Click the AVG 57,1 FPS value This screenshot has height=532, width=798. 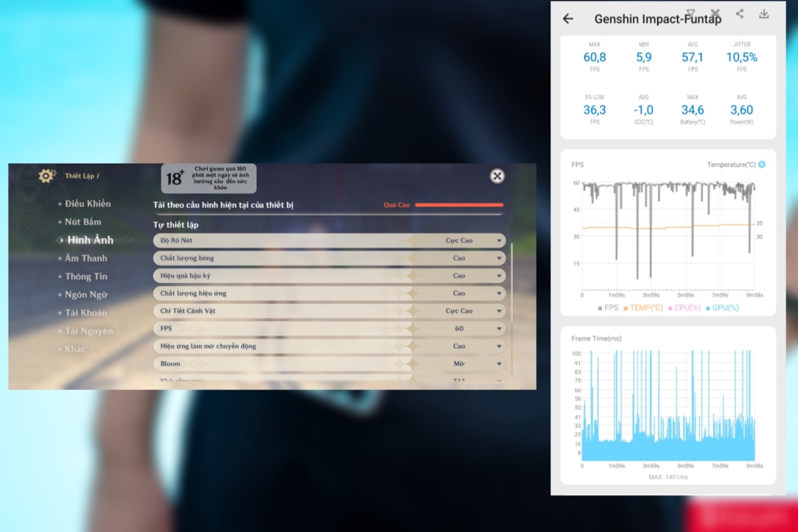pyautogui.click(x=692, y=57)
